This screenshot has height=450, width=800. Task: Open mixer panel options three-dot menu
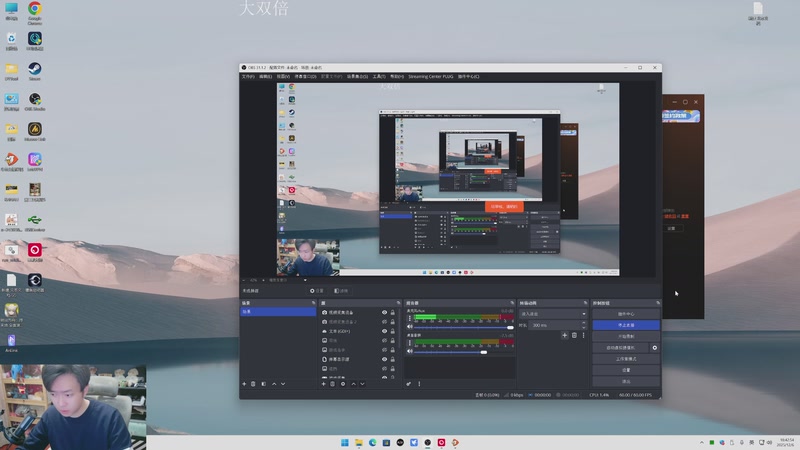(x=419, y=384)
